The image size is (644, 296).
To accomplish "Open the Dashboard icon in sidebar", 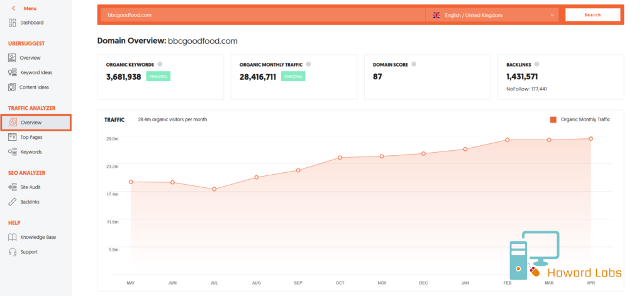I will pos(13,23).
